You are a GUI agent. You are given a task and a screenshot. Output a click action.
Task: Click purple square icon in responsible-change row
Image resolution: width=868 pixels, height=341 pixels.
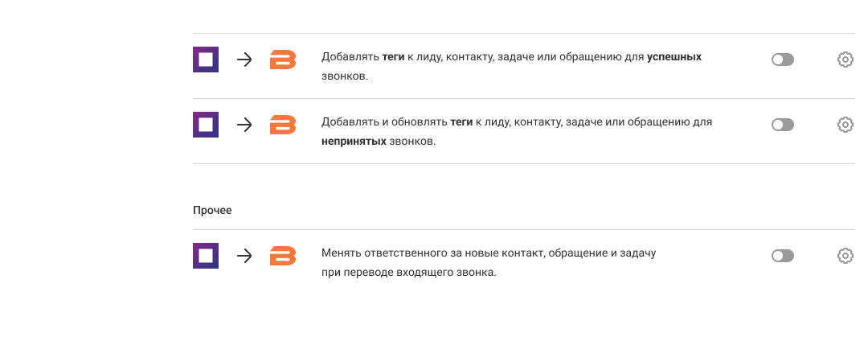[x=206, y=256]
